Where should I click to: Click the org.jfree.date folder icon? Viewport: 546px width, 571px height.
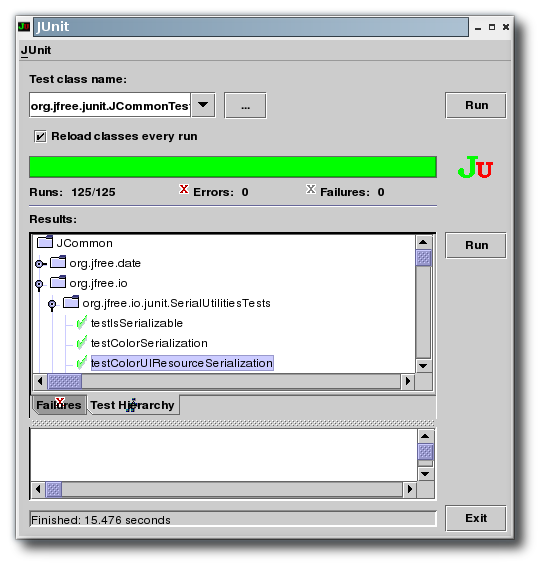(58, 262)
